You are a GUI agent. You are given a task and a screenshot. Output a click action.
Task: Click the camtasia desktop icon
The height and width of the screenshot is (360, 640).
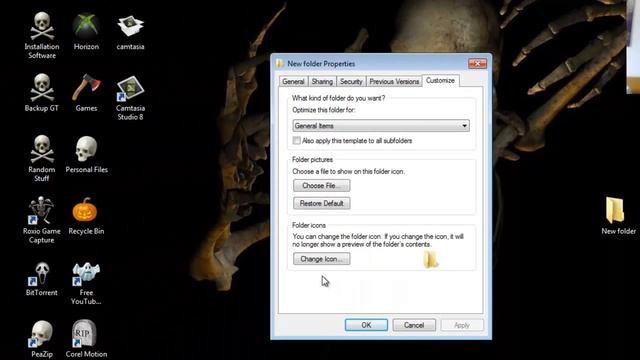pyautogui.click(x=130, y=26)
